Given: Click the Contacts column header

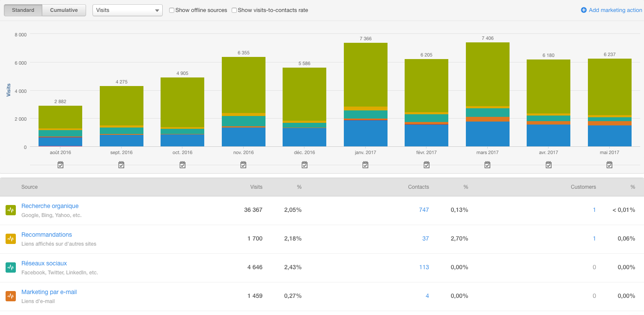Looking at the screenshot, I should (x=418, y=187).
